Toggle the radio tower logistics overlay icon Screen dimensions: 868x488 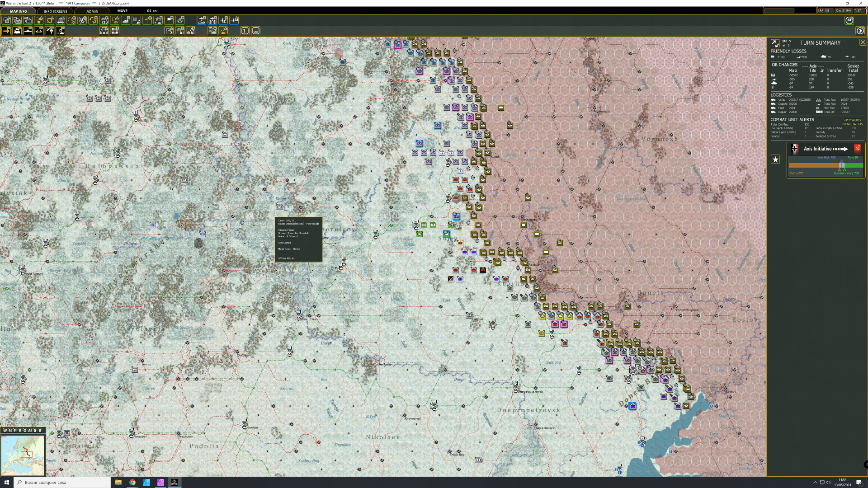point(82,20)
